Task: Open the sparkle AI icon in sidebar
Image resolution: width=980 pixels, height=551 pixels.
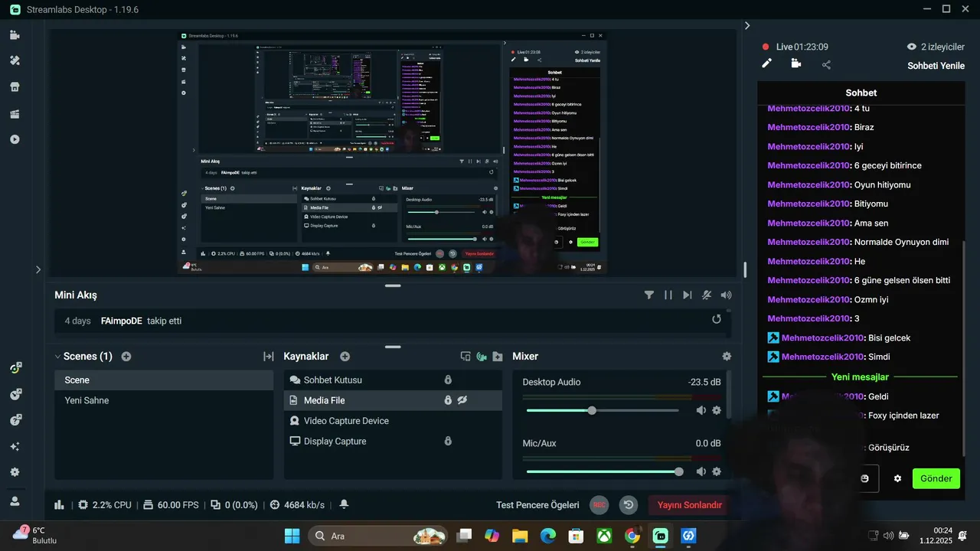Action: coord(15,446)
